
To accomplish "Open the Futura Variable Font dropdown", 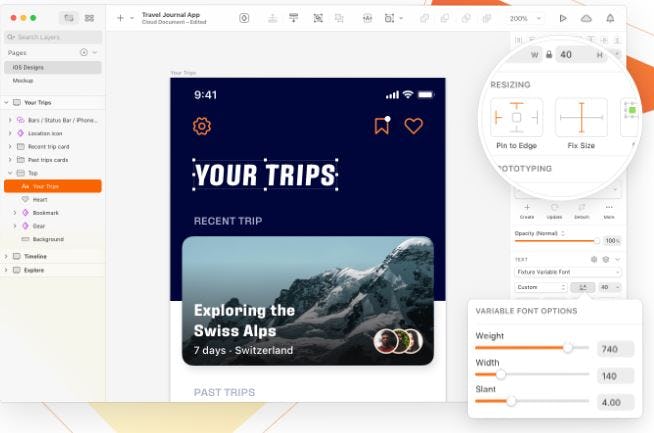I will pyautogui.click(x=568, y=272).
